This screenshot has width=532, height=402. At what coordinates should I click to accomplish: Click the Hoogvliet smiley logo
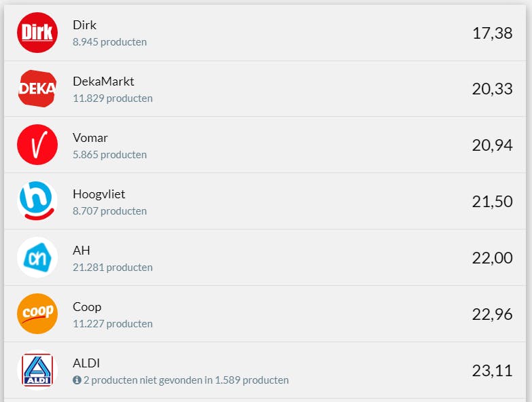coord(37,201)
